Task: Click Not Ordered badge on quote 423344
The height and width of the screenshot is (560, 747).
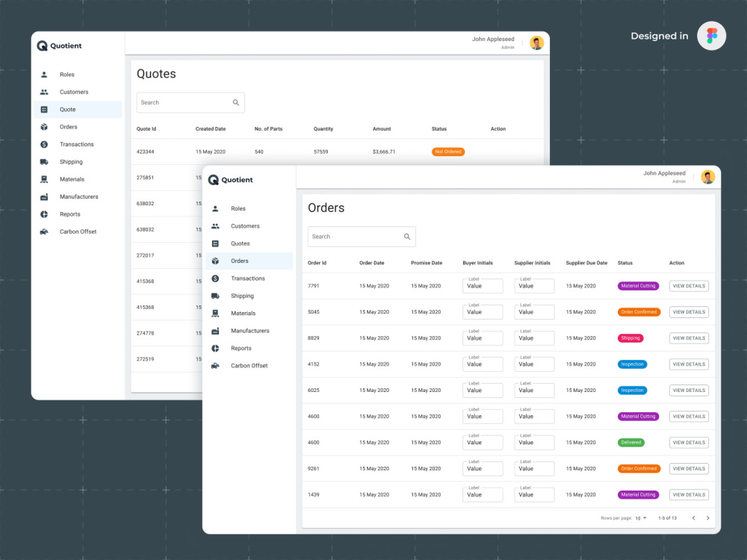Action: [447, 152]
